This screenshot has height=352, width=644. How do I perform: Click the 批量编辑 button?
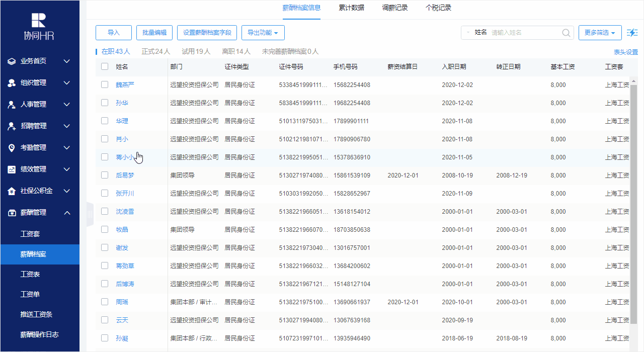pos(154,33)
